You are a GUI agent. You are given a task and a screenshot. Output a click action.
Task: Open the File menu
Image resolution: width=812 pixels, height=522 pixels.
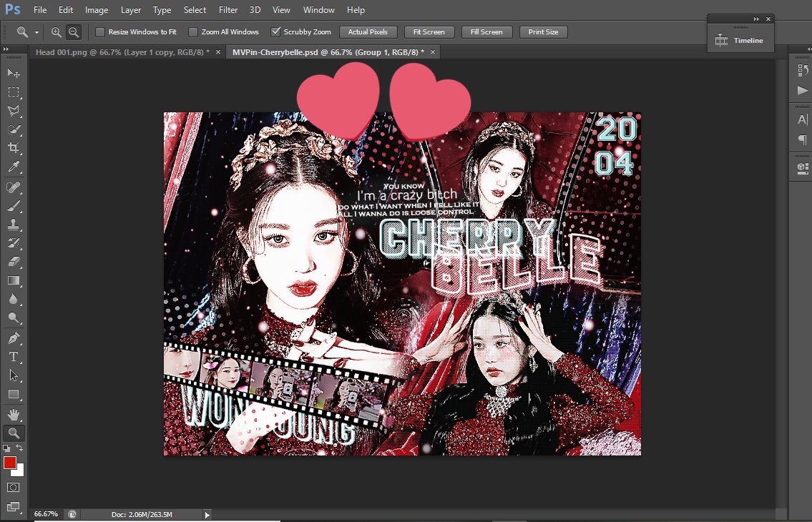click(x=40, y=10)
